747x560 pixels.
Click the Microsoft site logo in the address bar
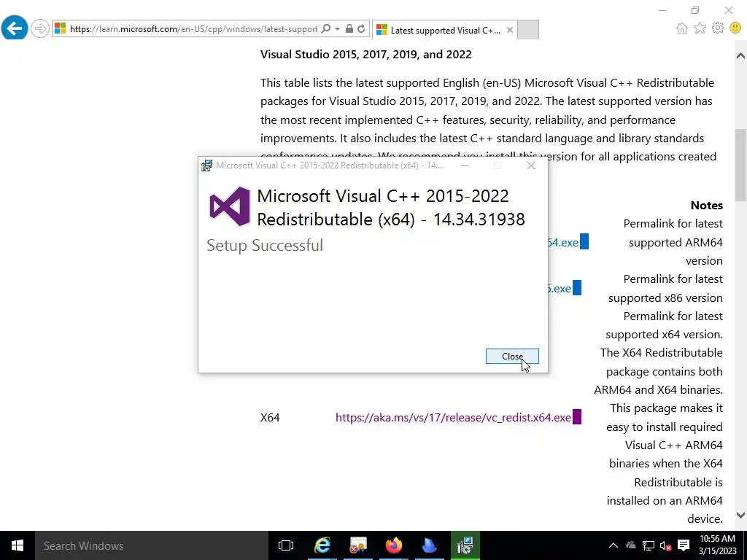point(60,28)
